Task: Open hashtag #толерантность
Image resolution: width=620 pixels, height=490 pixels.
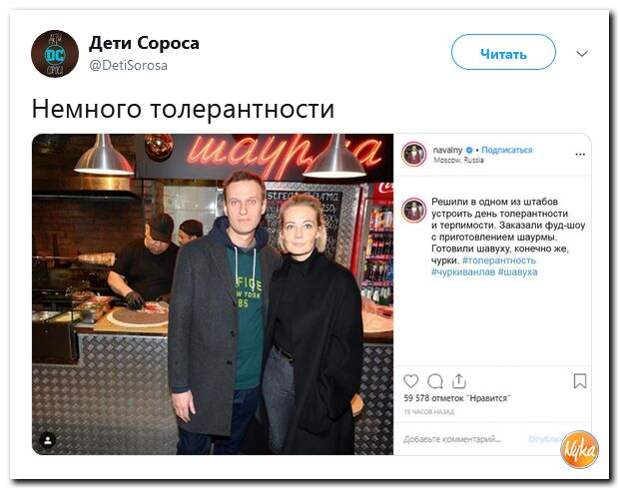Action: point(499,260)
